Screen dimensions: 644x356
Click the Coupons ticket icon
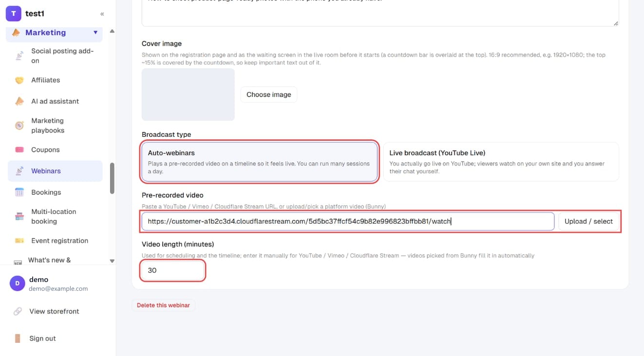click(19, 150)
